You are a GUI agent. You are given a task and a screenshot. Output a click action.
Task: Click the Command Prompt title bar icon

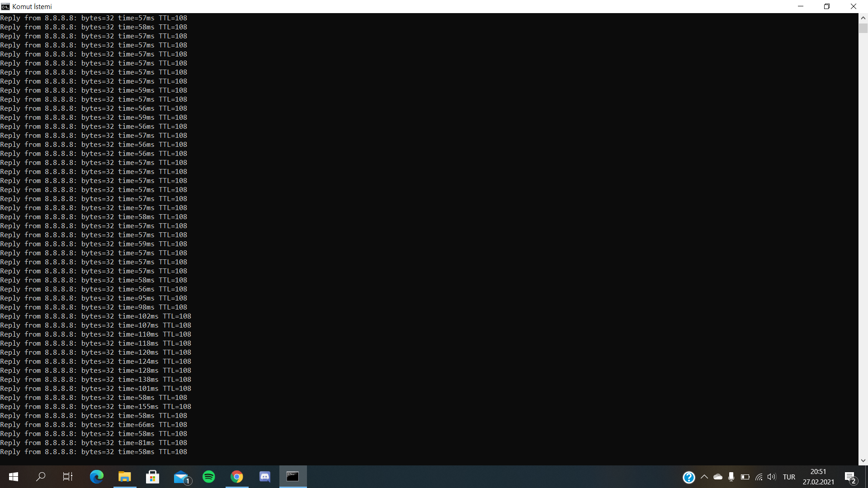click(x=5, y=6)
